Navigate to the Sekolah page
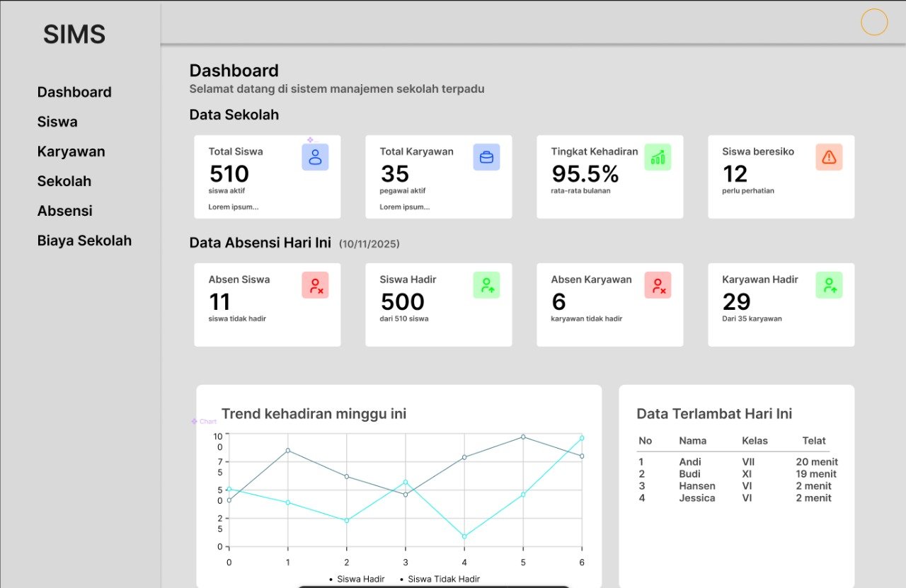The width and height of the screenshot is (906, 588). [64, 181]
